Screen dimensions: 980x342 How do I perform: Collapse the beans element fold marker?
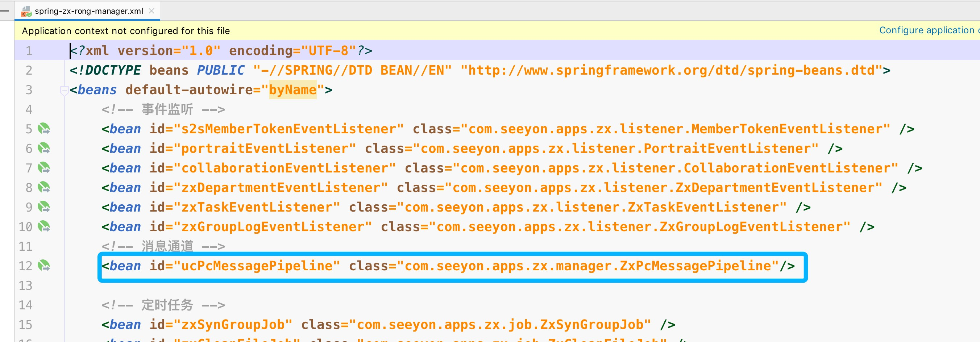(64, 91)
